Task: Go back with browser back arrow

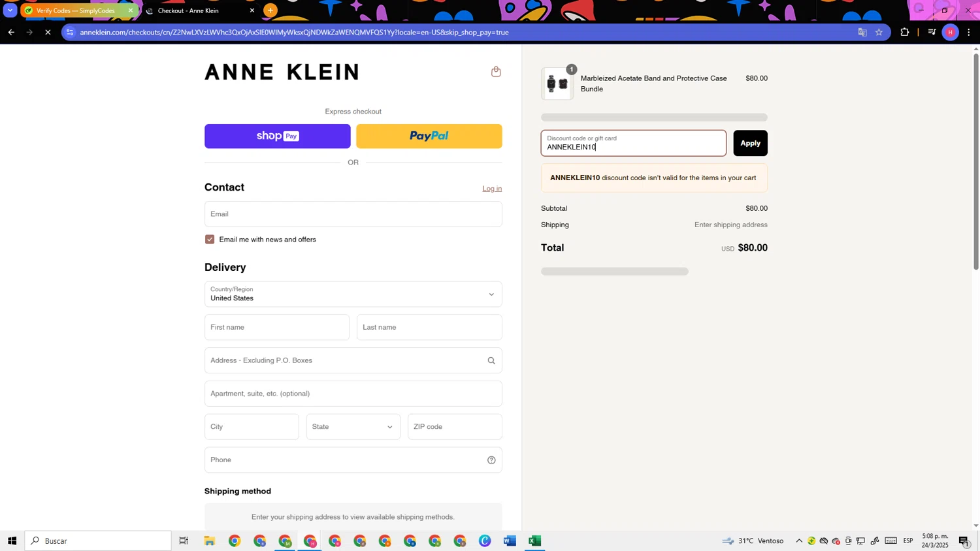Action: pyautogui.click(x=11, y=32)
